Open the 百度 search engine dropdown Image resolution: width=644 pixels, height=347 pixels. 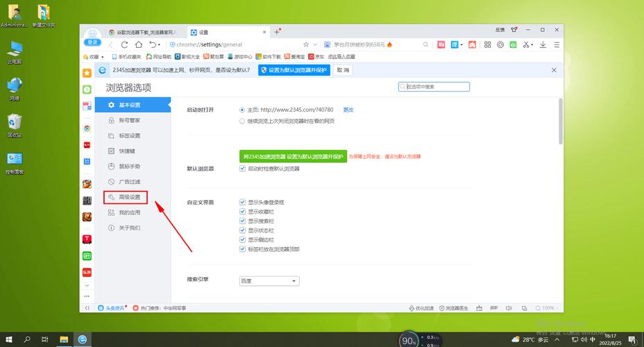269,281
